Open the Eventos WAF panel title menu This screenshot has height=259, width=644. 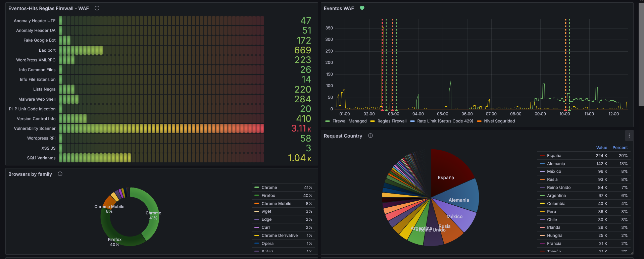(339, 8)
